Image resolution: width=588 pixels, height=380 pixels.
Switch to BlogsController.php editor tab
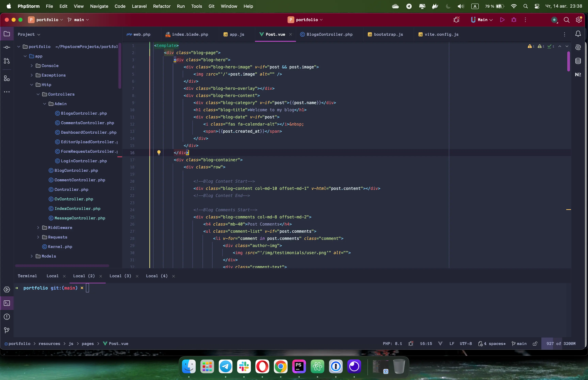click(x=326, y=35)
